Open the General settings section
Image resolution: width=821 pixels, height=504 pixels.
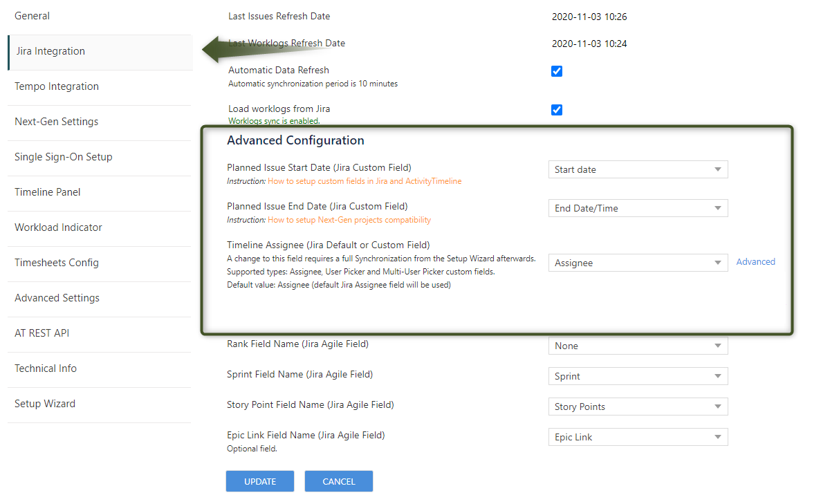(x=32, y=16)
